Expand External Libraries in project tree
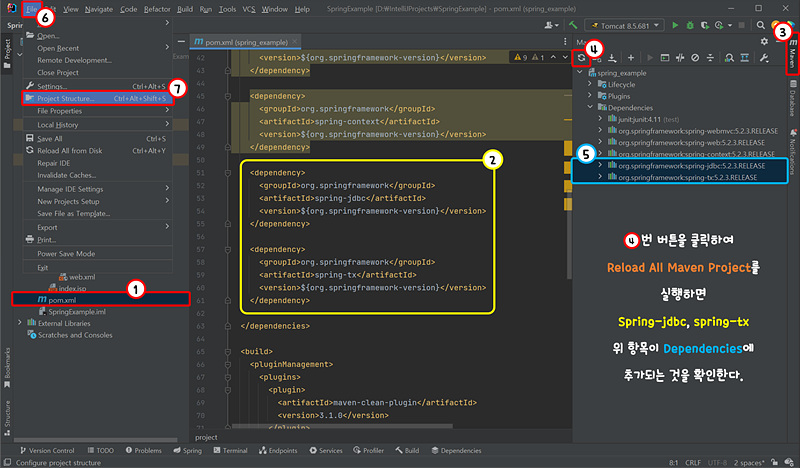 (20, 323)
